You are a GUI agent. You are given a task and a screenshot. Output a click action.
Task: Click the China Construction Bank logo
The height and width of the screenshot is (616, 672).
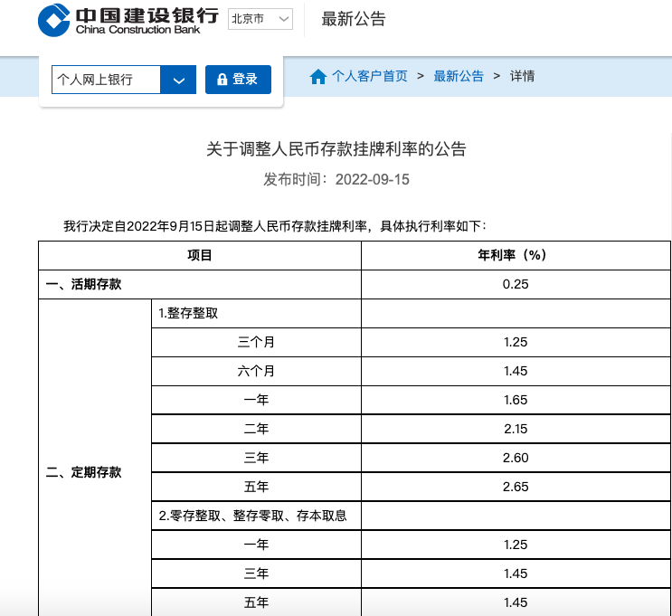pos(128,20)
